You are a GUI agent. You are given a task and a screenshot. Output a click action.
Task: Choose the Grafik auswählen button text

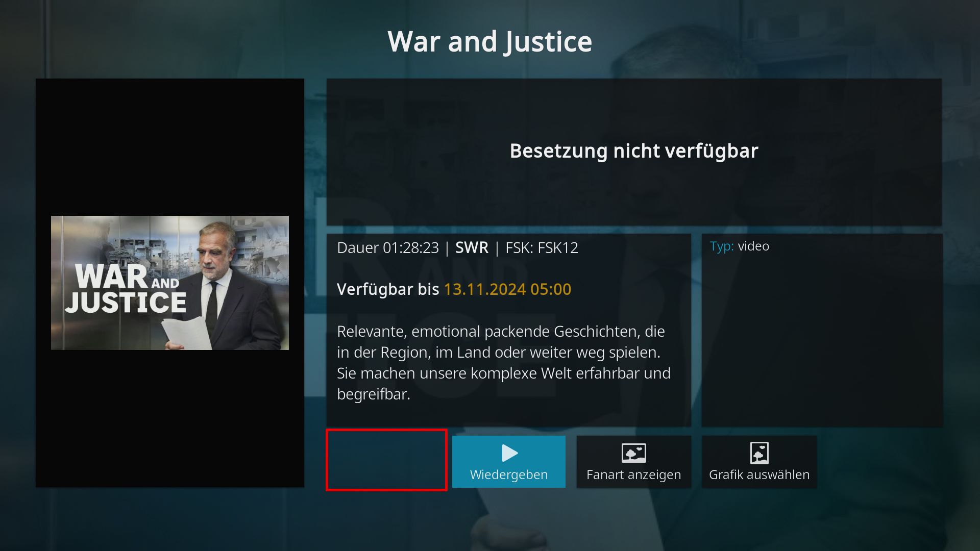point(759,474)
